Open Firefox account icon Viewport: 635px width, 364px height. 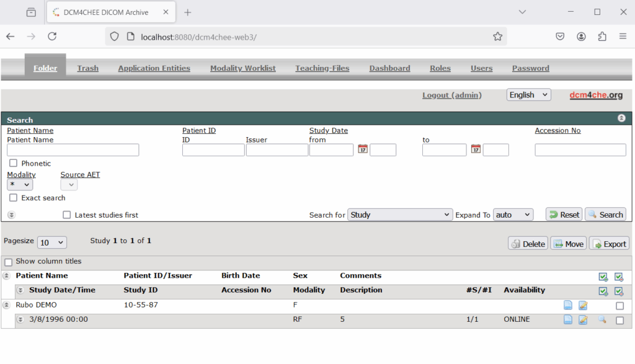tap(581, 37)
